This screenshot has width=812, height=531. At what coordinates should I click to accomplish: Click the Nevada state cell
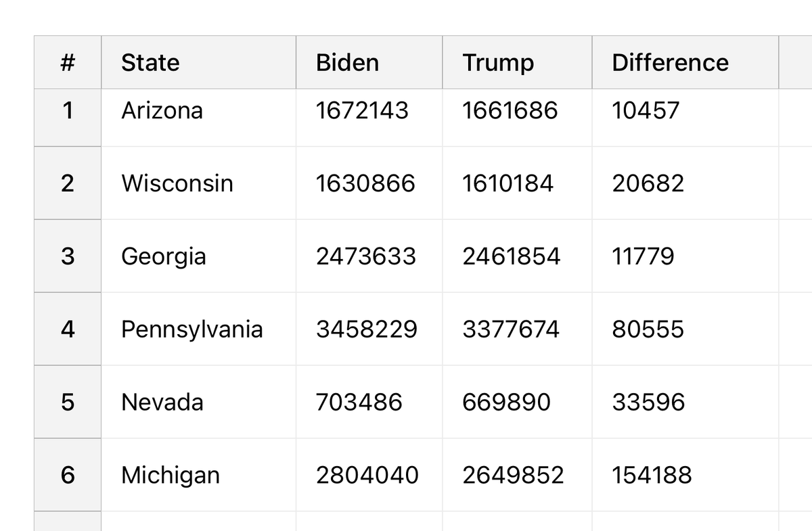162,402
